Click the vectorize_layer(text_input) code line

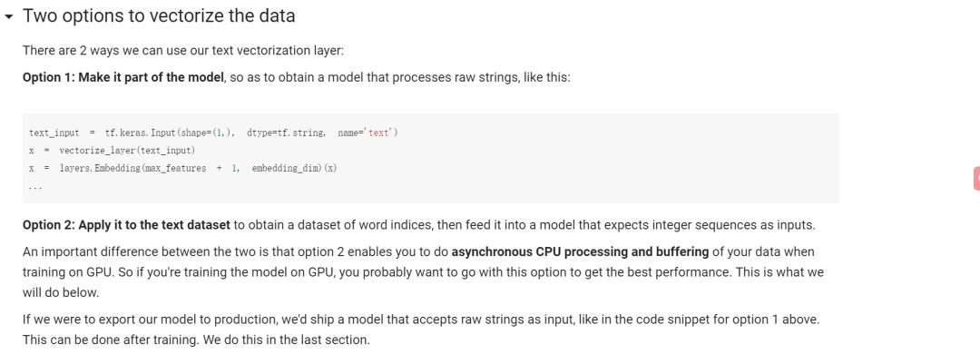pyautogui.click(x=126, y=150)
